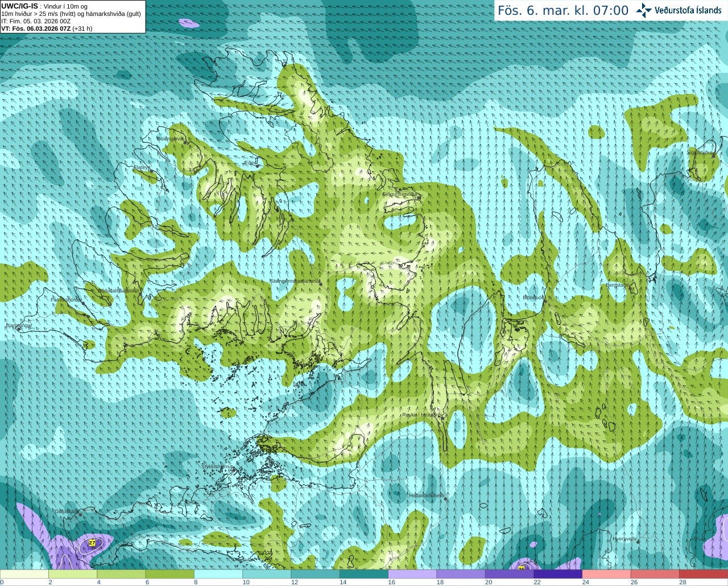
Task: Click the Veðurstofa Íslands logo symbol
Action: click(x=644, y=10)
